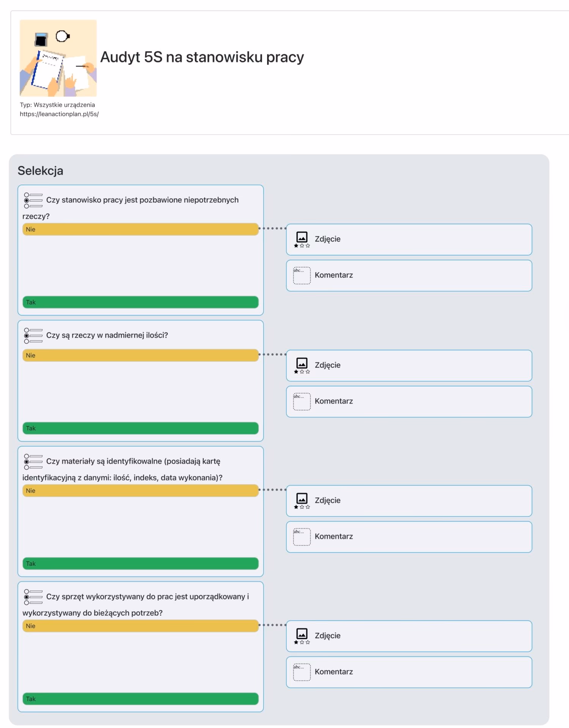This screenshot has width=569, height=728.
Task: Click the Zdjęcie icon for equipment order question
Action: pos(302,635)
